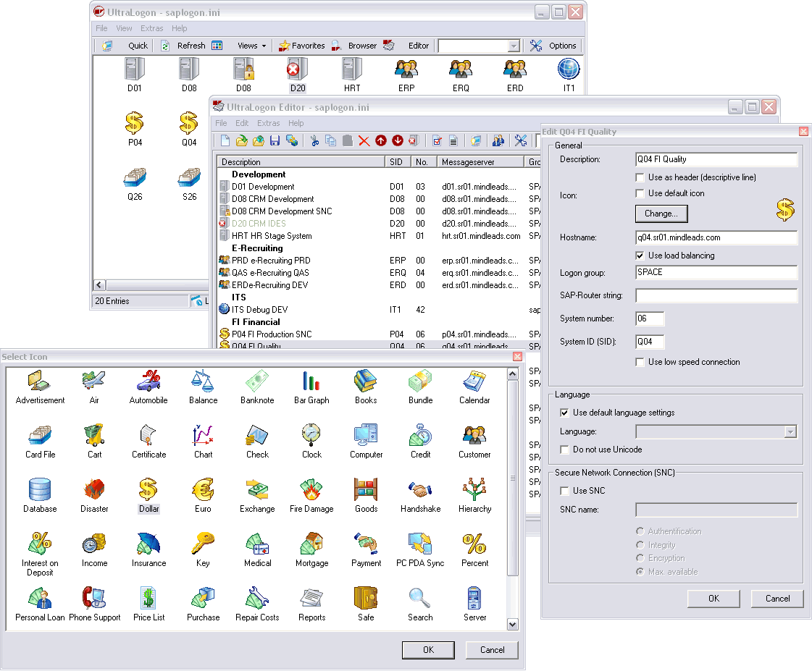Open Options in UltraLogon toolbar
Screen dimensions: 812x671
click(x=553, y=46)
